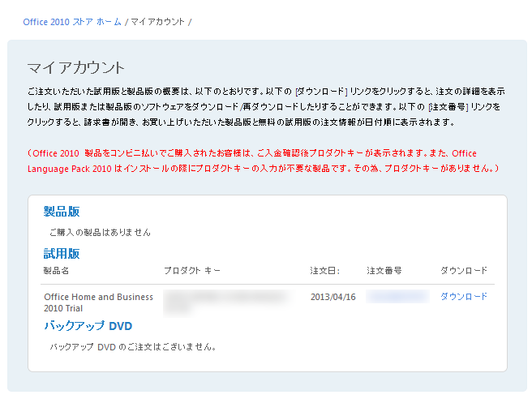Screen dimensions: 532x399
Task: Click the 注文日: column header
Action: click(x=324, y=271)
